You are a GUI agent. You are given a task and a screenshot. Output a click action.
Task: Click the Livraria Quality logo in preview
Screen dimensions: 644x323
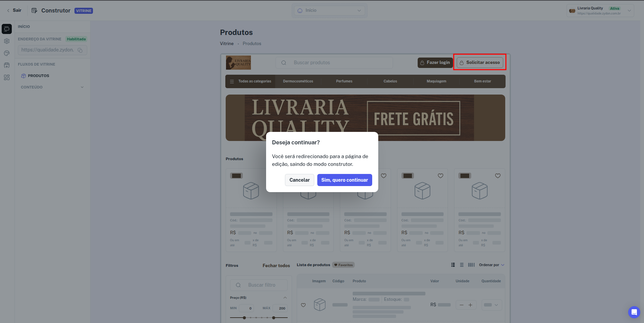coord(238,63)
